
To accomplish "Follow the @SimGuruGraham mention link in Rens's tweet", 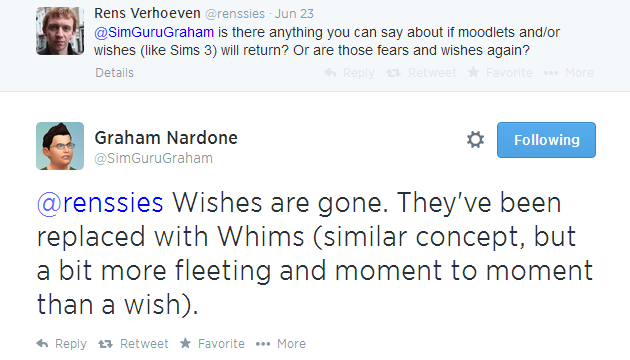I will click(154, 32).
